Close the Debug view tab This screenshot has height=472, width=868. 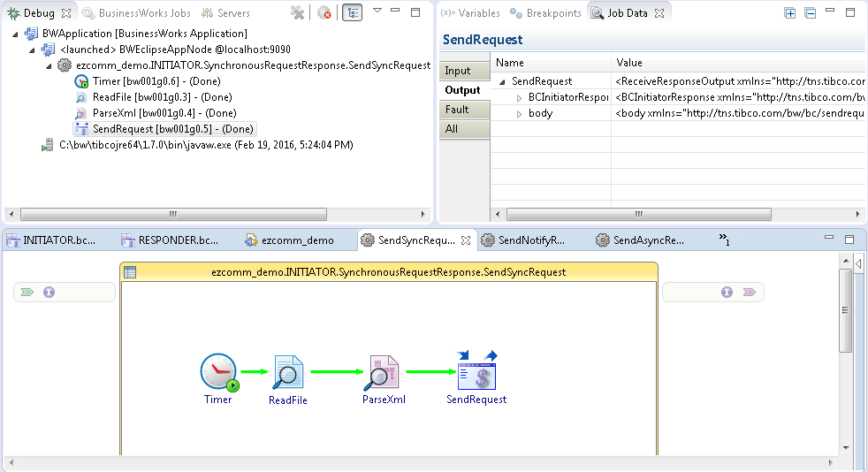[66, 12]
